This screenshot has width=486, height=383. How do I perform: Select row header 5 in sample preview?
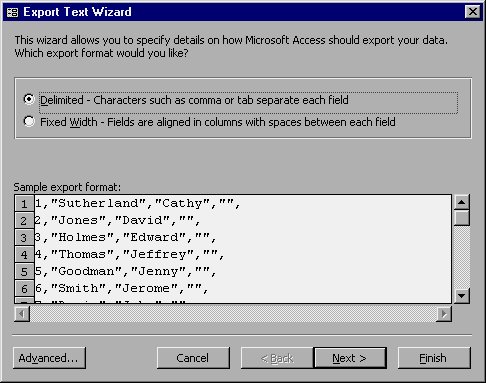pyautogui.click(x=24, y=272)
